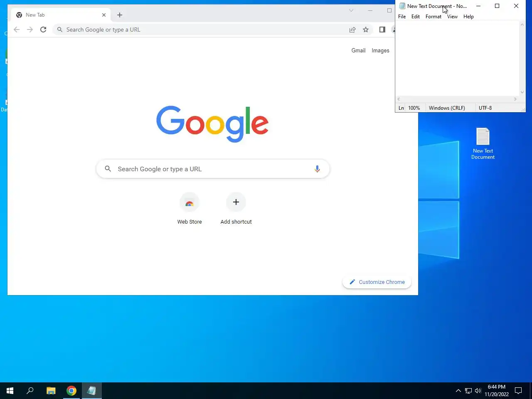This screenshot has width=532, height=399.
Task: Select the New Text Document desktop icon
Action: click(x=483, y=143)
